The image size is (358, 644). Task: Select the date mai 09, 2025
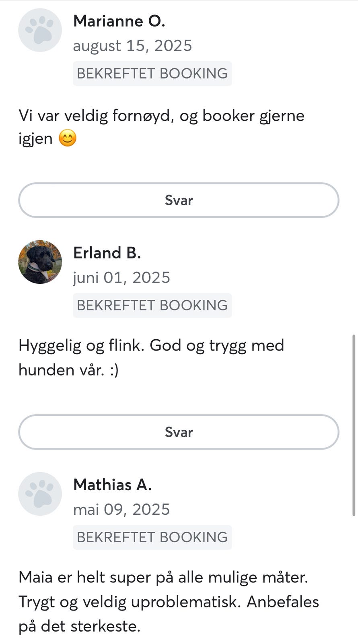[x=121, y=510]
